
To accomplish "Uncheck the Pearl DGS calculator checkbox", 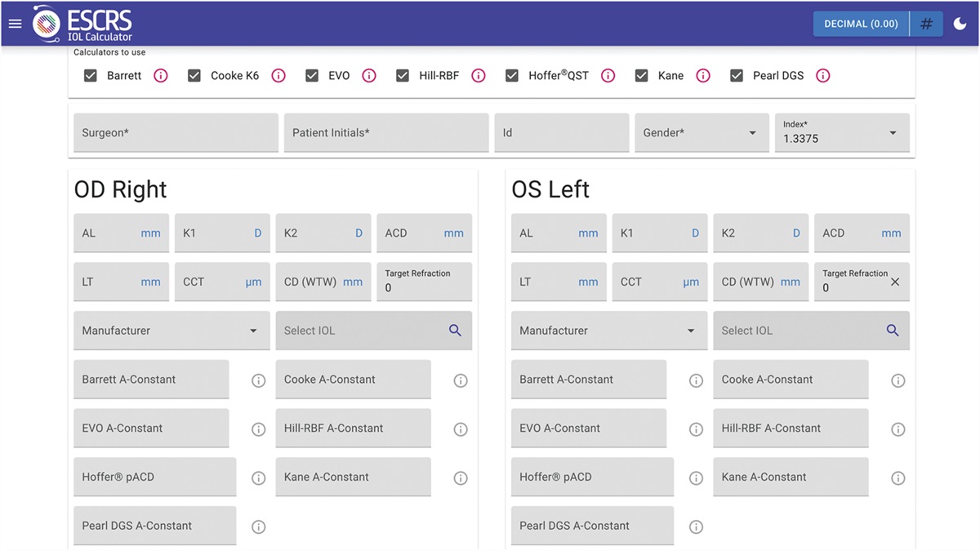I will [737, 76].
